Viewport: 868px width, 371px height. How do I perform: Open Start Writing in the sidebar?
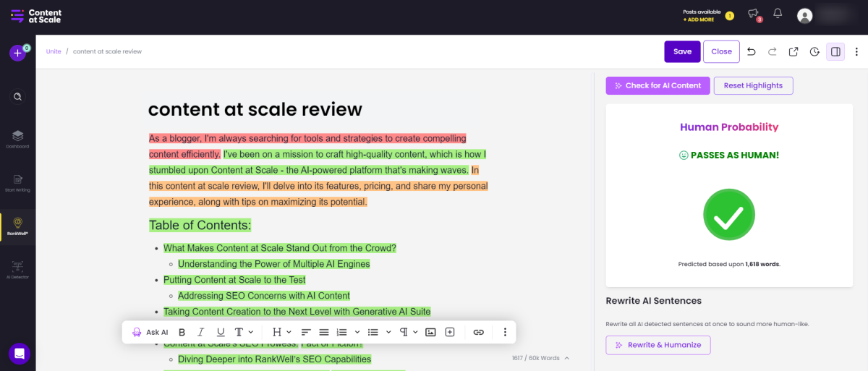(17, 182)
